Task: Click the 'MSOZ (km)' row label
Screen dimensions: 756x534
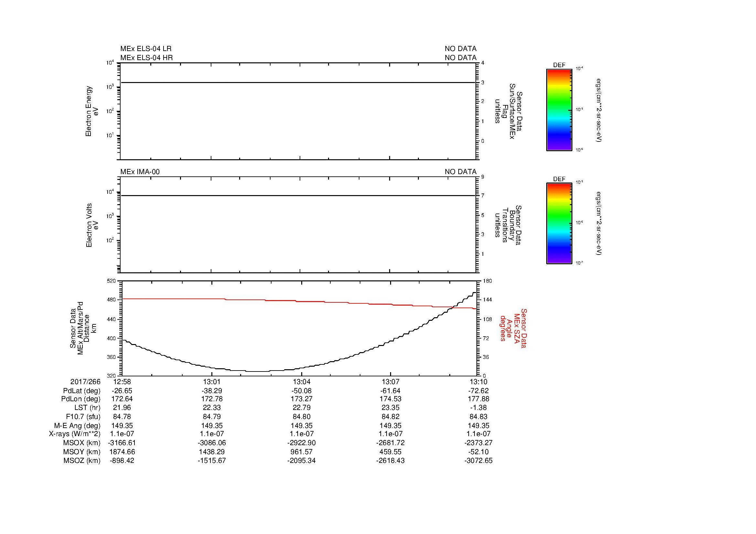Action: 82,461
